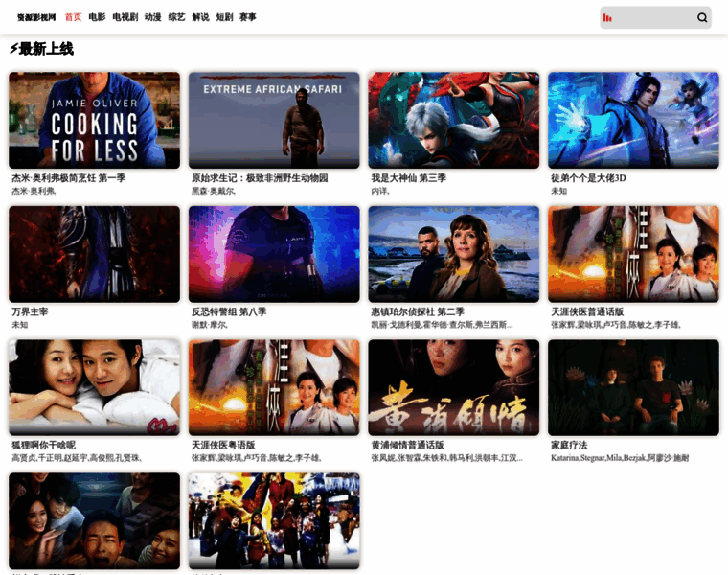Open 狐狸啊你干啥呢 poster image
Screen dimensions: 728x575
(x=94, y=387)
